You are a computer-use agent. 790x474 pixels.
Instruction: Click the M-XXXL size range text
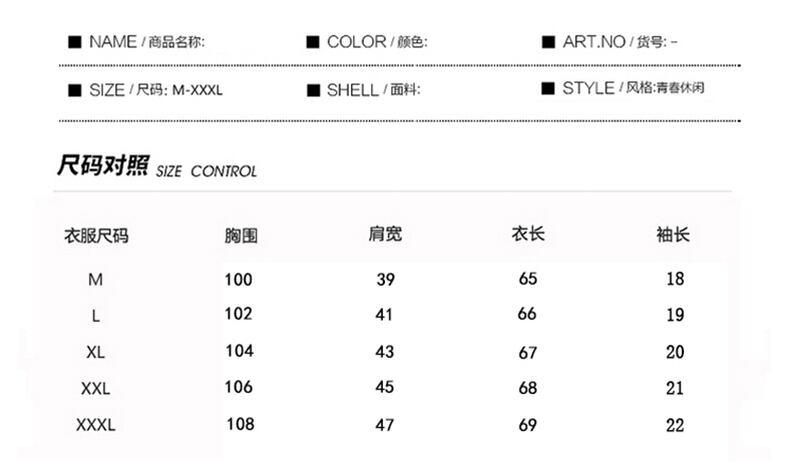click(198, 90)
